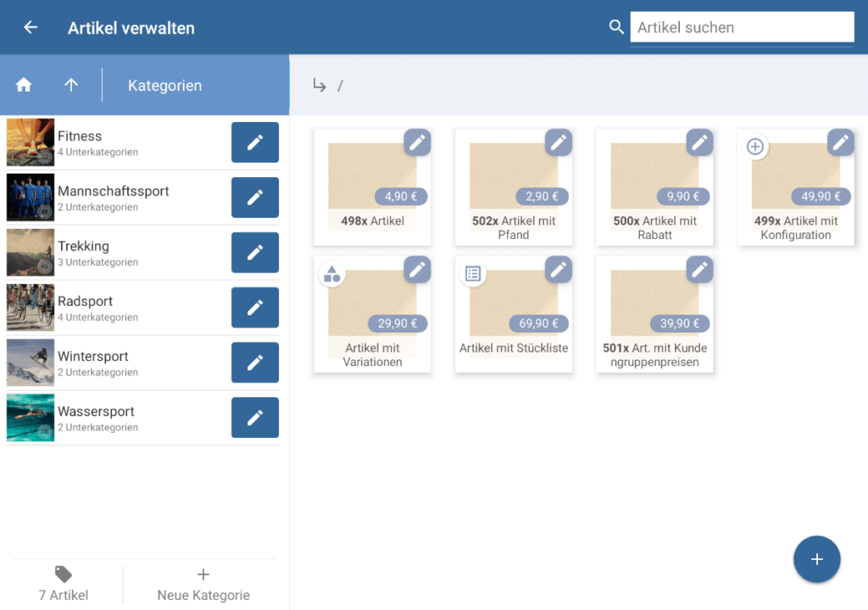Edit the Fitness category
This screenshot has width=868, height=610.
click(254, 142)
